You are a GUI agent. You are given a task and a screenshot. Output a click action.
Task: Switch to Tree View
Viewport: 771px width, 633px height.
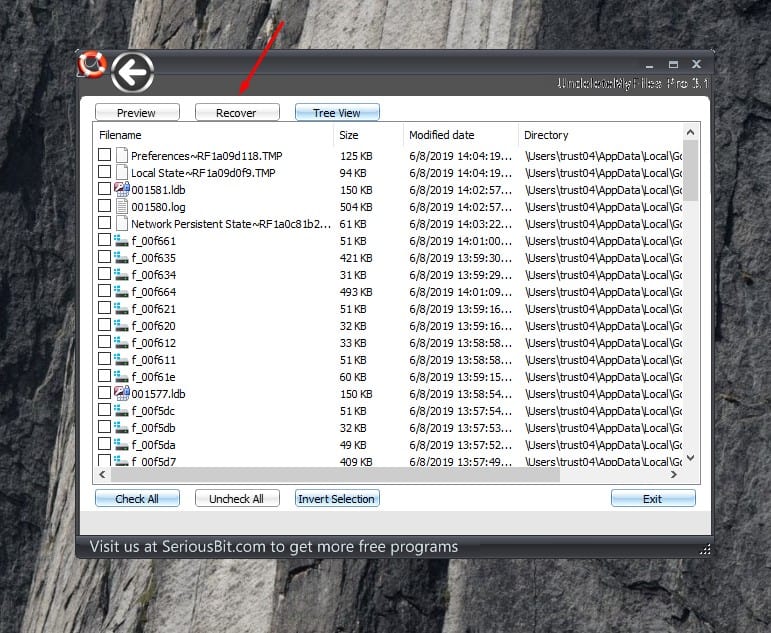click(x=337, y=113)
